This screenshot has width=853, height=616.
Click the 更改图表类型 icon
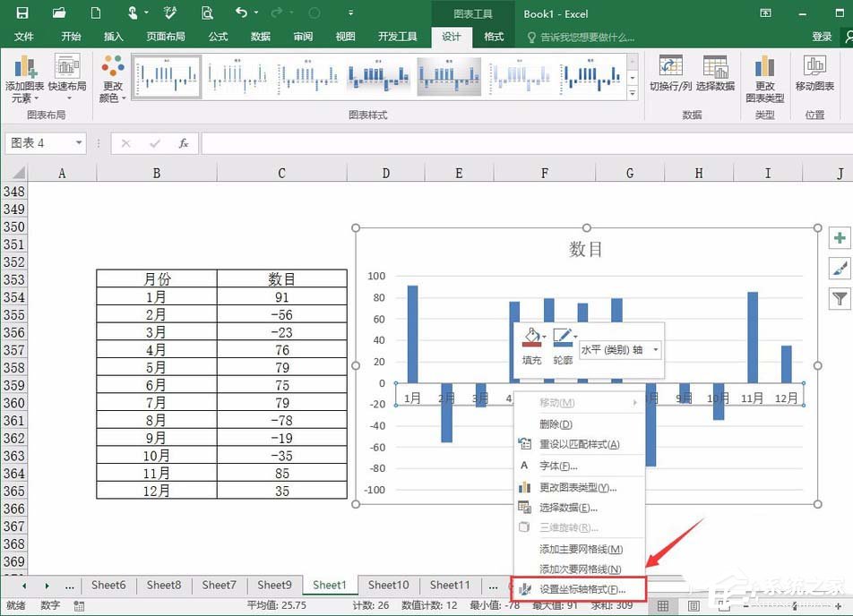pyautogui.click(x=764, y=76)
